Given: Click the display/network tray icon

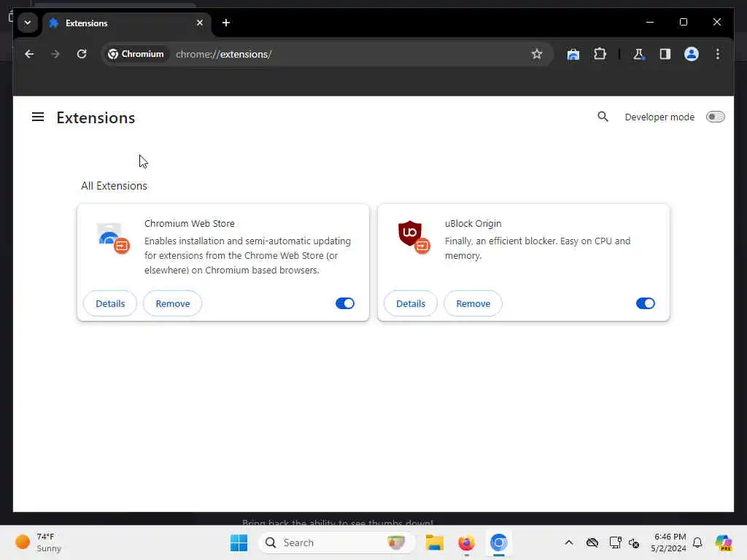Looking at the screenshot, I should pyautogui.click(x=615, y=542).
